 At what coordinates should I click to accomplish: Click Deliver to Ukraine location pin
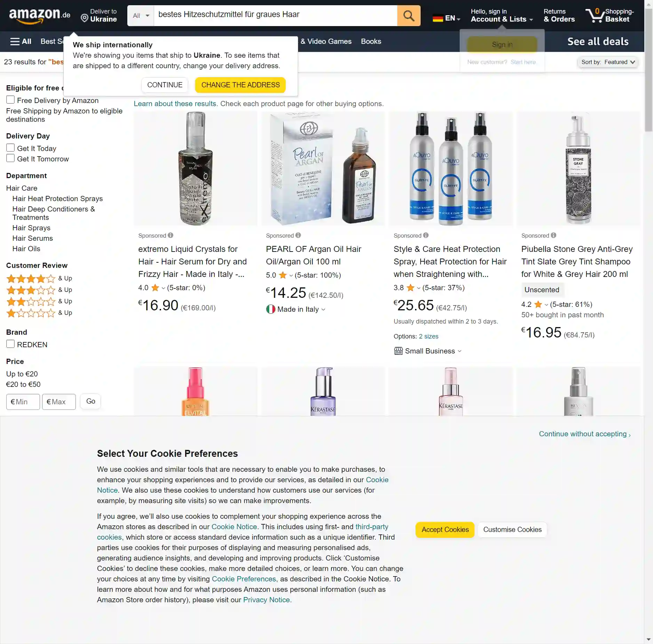pyautogui.click(x=84, y=18)
